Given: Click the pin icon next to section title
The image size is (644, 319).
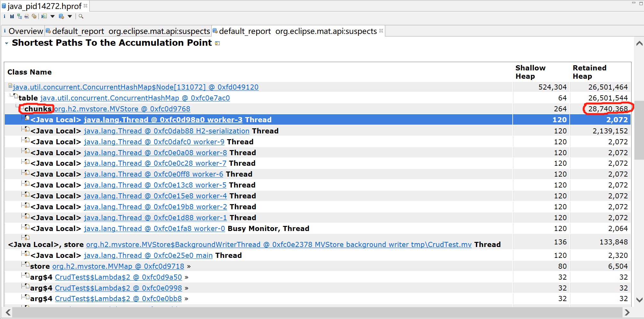Looking at the screenshot, I should pyautogui.click(x=217, y=43).
